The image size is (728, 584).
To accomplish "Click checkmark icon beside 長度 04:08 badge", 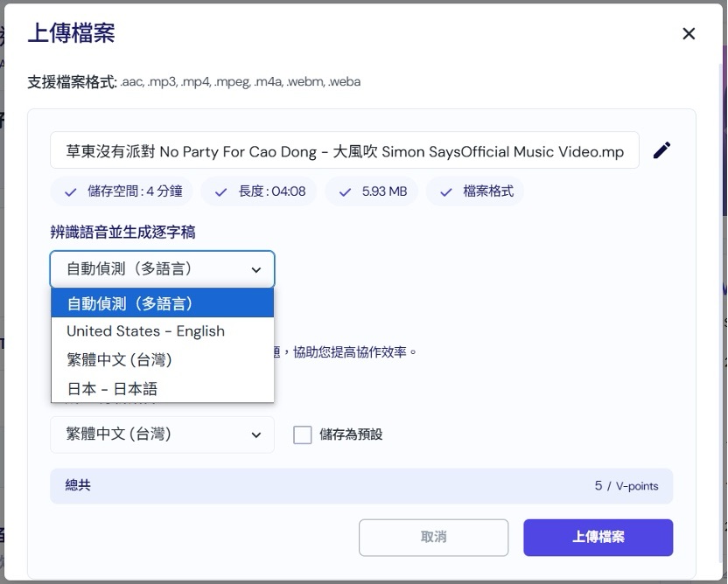I will pos(220,191).
